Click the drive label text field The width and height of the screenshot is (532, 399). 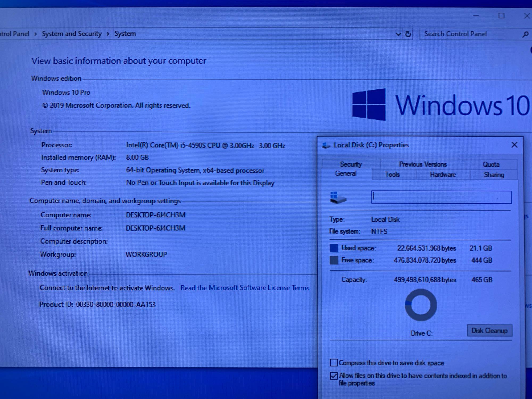click(441, 197)
